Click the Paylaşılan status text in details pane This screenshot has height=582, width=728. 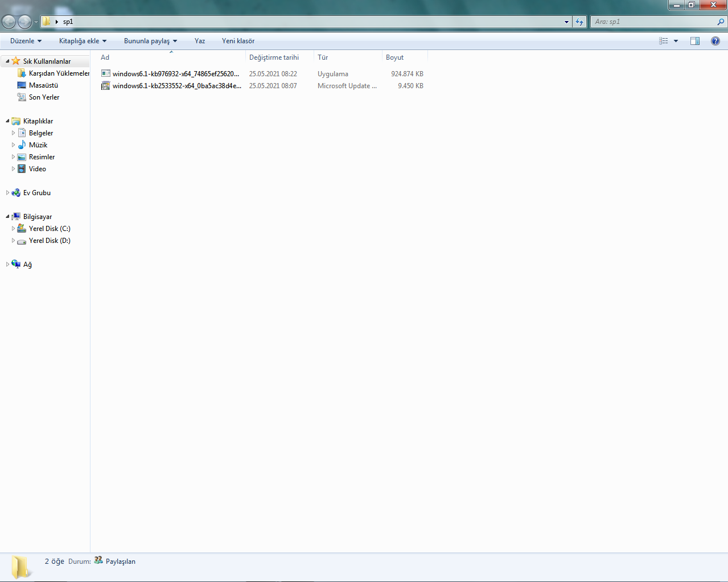[121, 562]
